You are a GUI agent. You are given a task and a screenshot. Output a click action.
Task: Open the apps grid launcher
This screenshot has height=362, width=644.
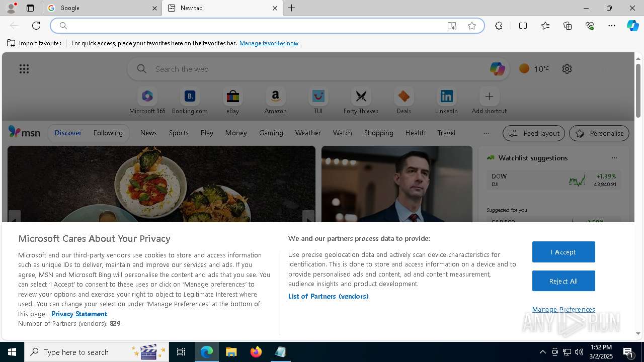tap(24, 69)
